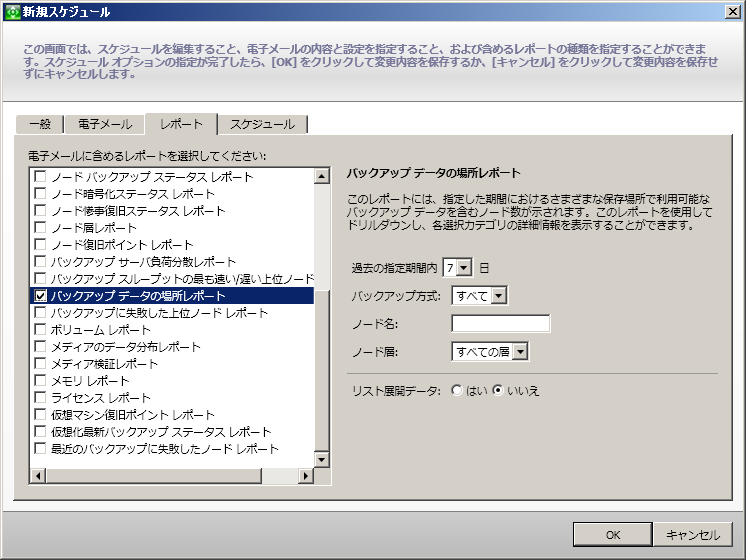This screenshot has width=746, height=560.
Task: Uncheck バックアップ データの場所レポート checkbox
Action: [40, 295]
